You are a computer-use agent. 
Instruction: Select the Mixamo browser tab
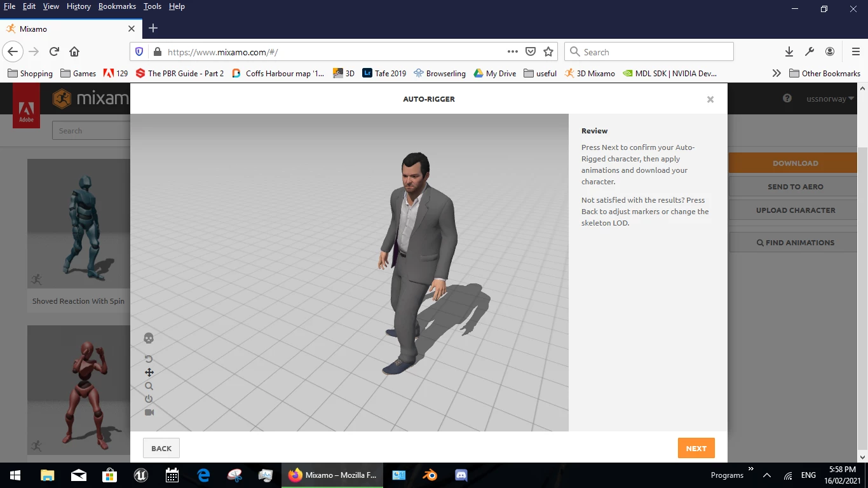click(x=70, y=29)
